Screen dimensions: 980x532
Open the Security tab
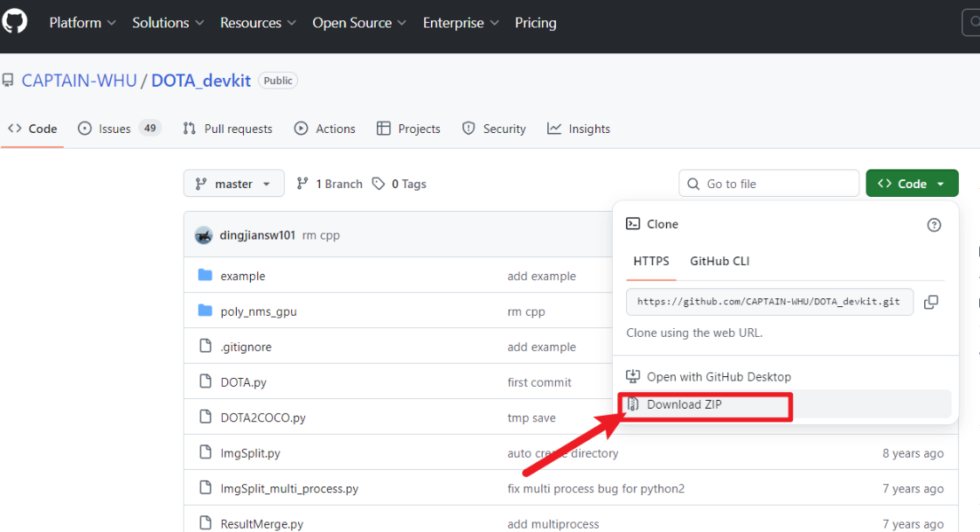click(494, 129)
